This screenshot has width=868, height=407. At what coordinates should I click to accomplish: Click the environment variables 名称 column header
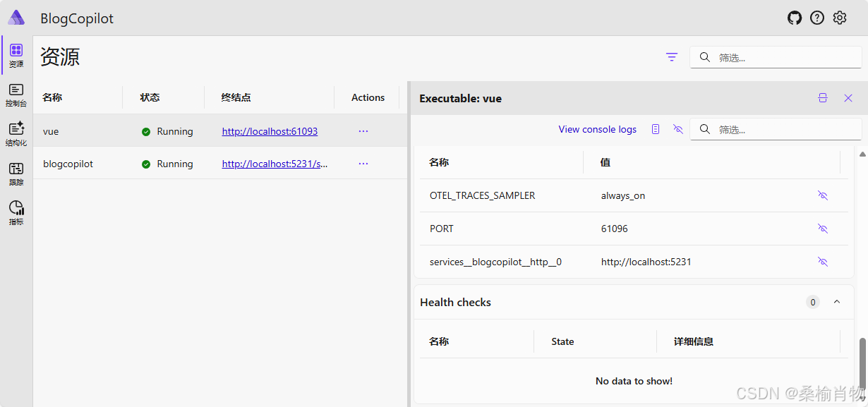(439, 162)
